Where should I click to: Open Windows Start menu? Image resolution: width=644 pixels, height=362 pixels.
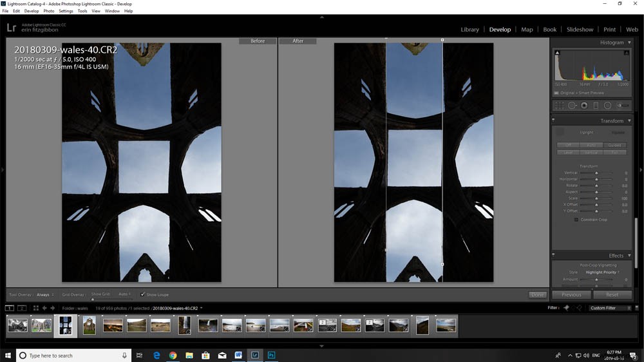pos(8,356)
